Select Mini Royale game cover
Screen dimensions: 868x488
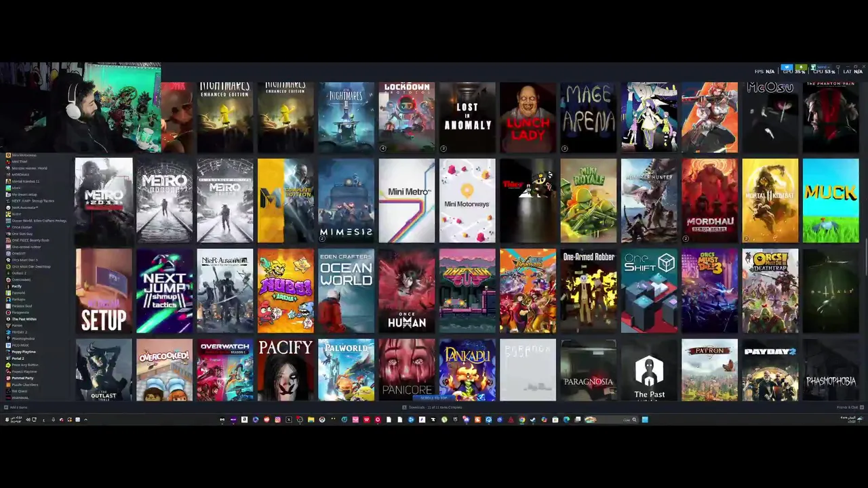click(x=589, y=201)
